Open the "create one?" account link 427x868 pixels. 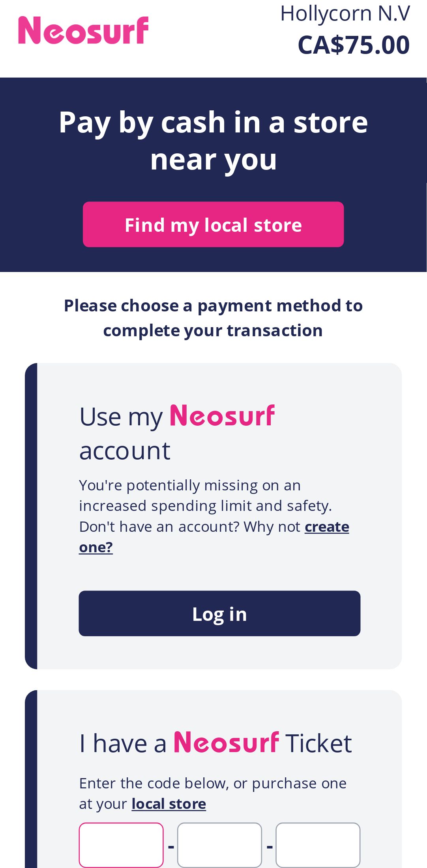pos(326,527)
